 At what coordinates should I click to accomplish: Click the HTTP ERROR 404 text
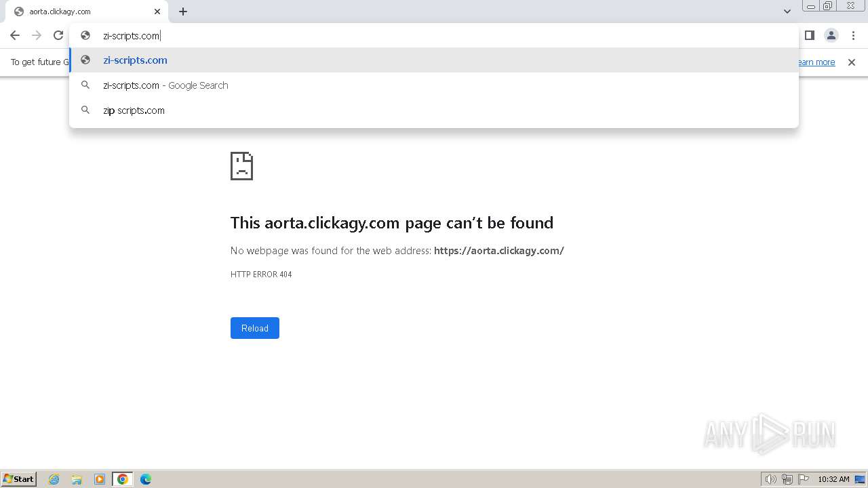(x=261, y=274)
